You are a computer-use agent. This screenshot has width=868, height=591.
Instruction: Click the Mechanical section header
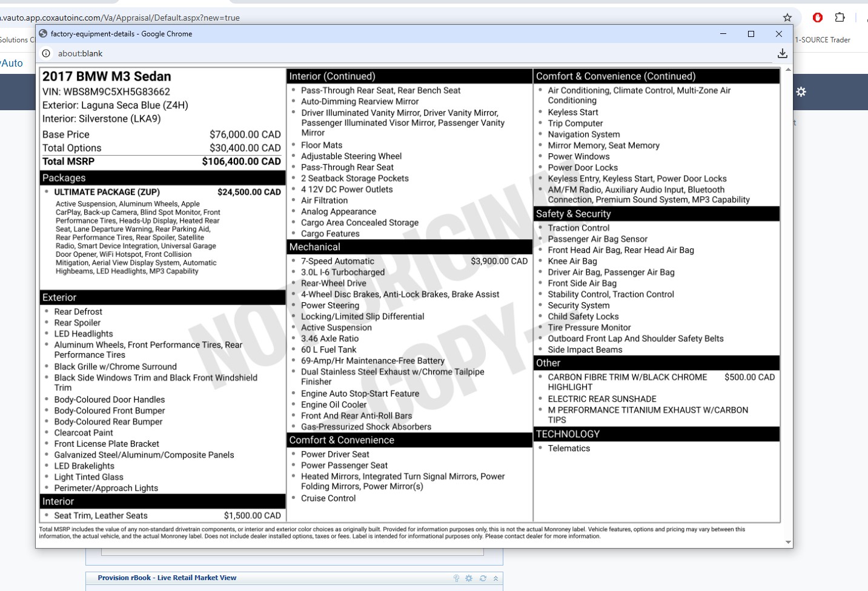(409, 247)
